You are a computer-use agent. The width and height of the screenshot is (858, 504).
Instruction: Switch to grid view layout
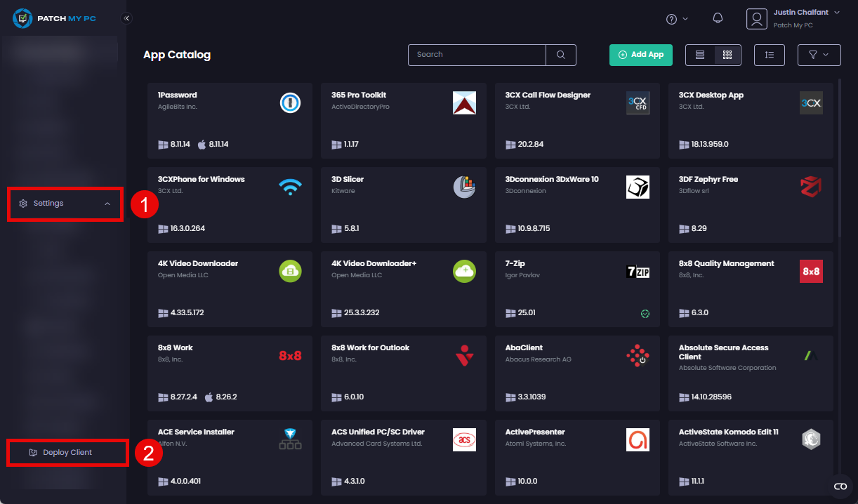[727, 55]
